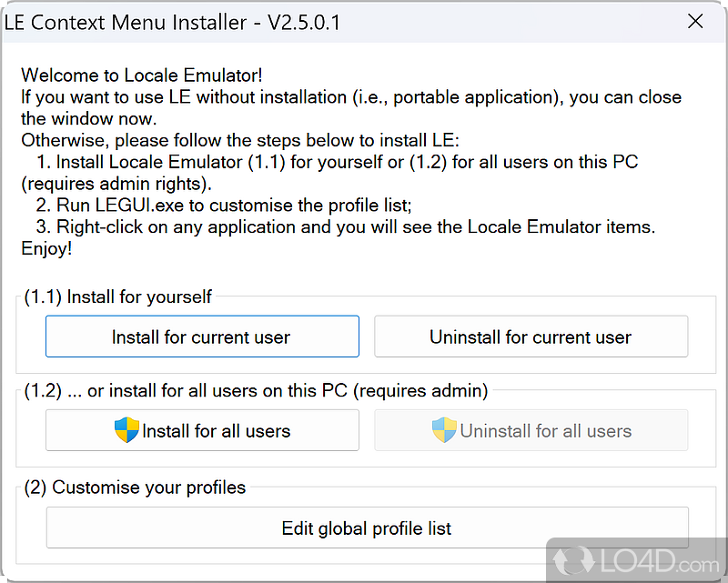Launch the admin install via Install for all users
This screenshot has height=583, width=728.
click(202, 430)
